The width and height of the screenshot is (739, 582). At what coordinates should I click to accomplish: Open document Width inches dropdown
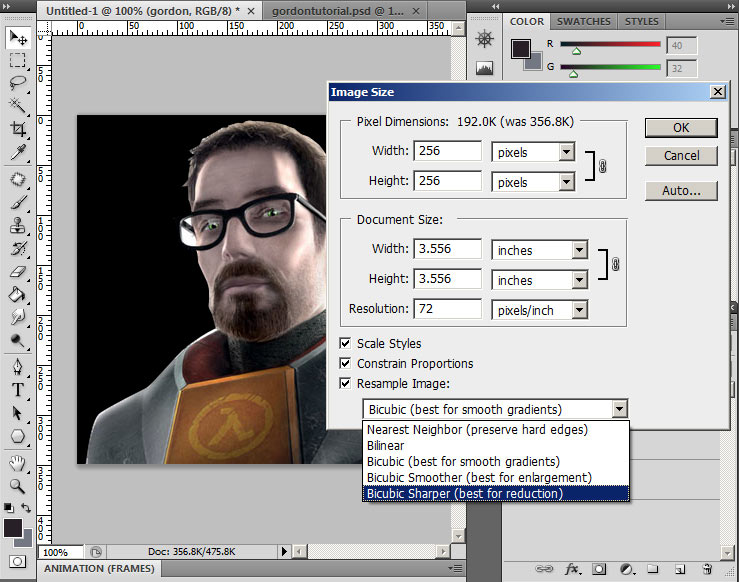pyautogui.click(x=580, y=250)
